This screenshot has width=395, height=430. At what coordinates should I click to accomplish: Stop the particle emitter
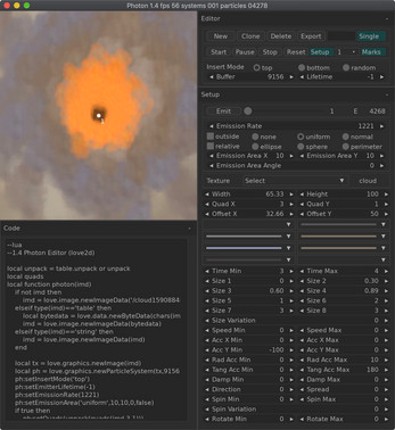click(x=270, y=52)
